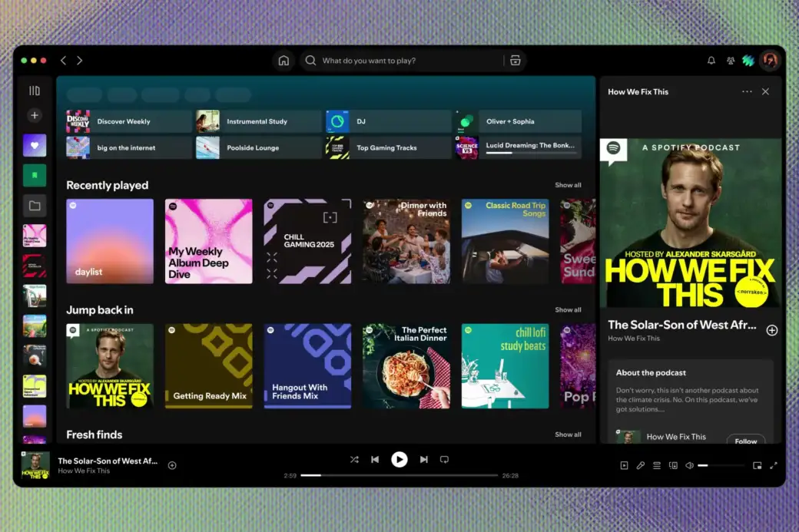This screenshot has height=532, width=799.
Task: Open the daylist card
Action: tap(110, 241)
